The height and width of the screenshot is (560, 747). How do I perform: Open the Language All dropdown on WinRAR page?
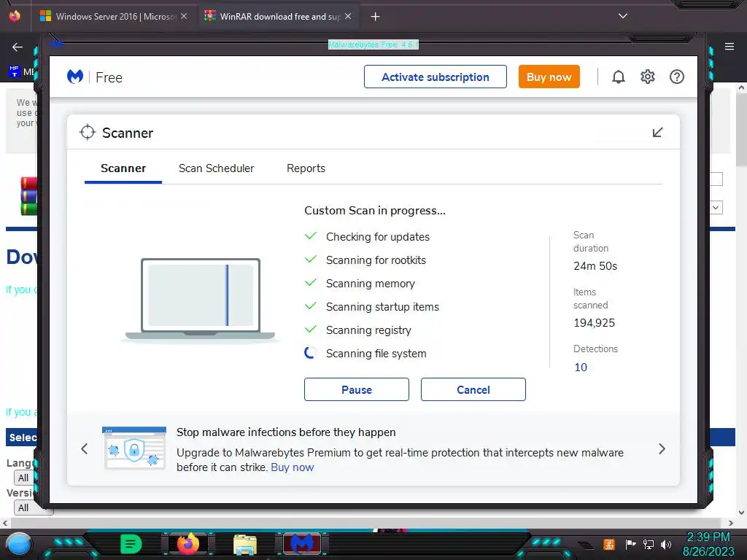pyautogui.click(x=23, y=478)
